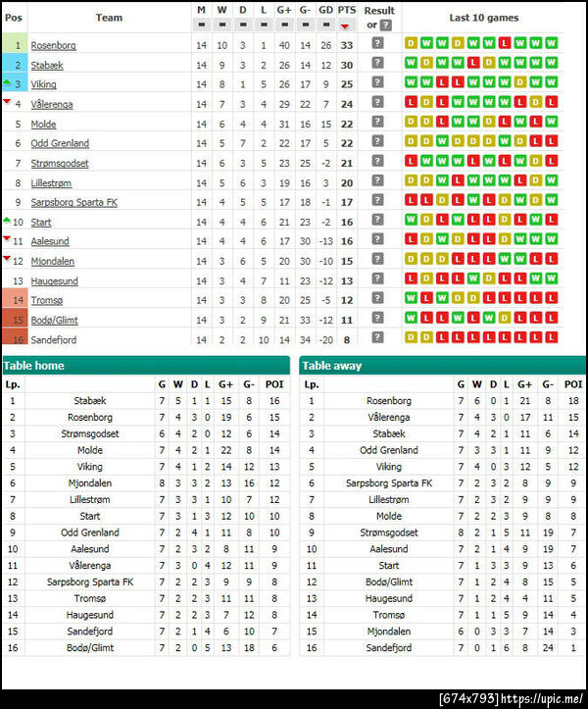Image resolution: width=588 pixels, height=709 pixels.
Task: Sort standings by goal difference (GD)
Action: pos(325,25)
